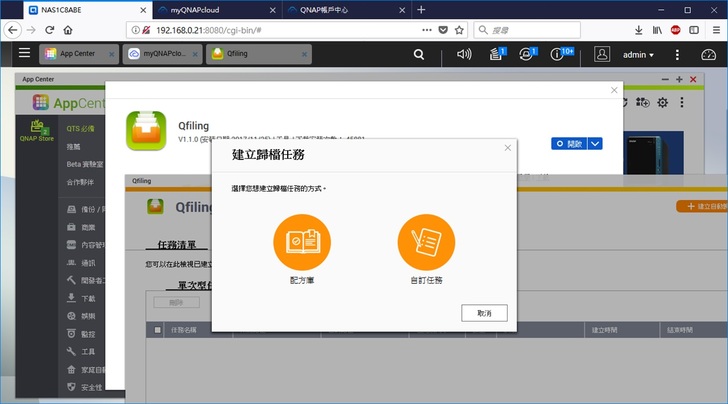Open the admin user dropdown
728x404 pixels.
click(x=638, y=55)
